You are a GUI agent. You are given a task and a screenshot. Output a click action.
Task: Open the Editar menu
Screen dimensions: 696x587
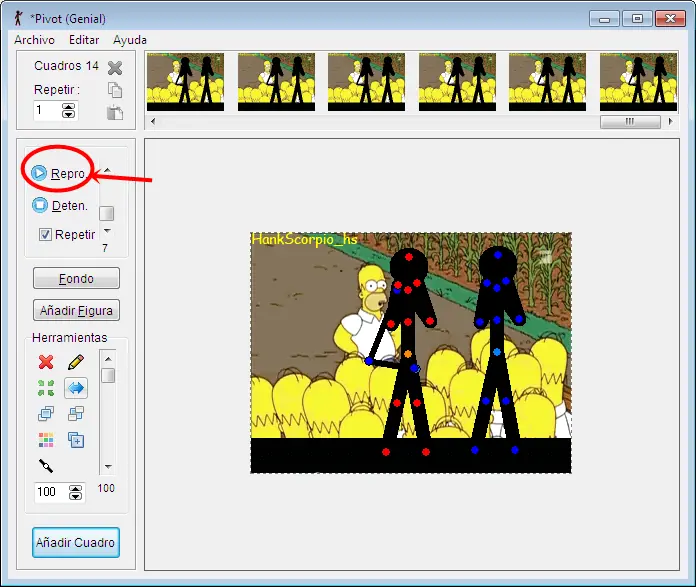(84, 40)
